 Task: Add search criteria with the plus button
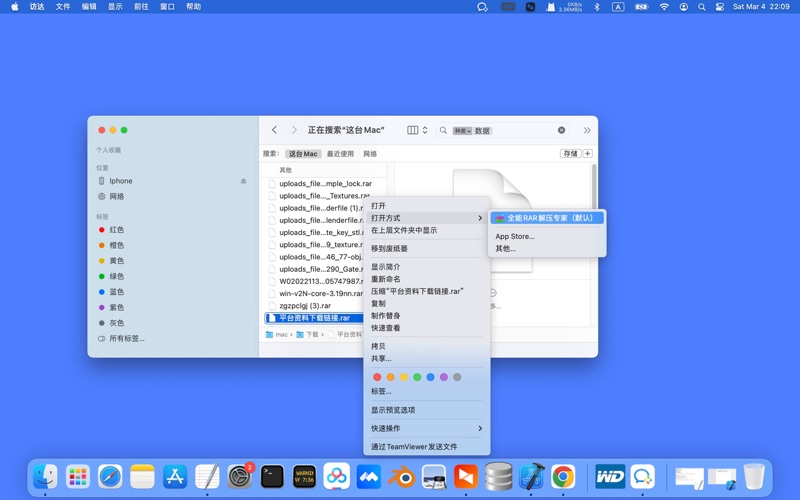pyautogui.click(x=588, y=154)
